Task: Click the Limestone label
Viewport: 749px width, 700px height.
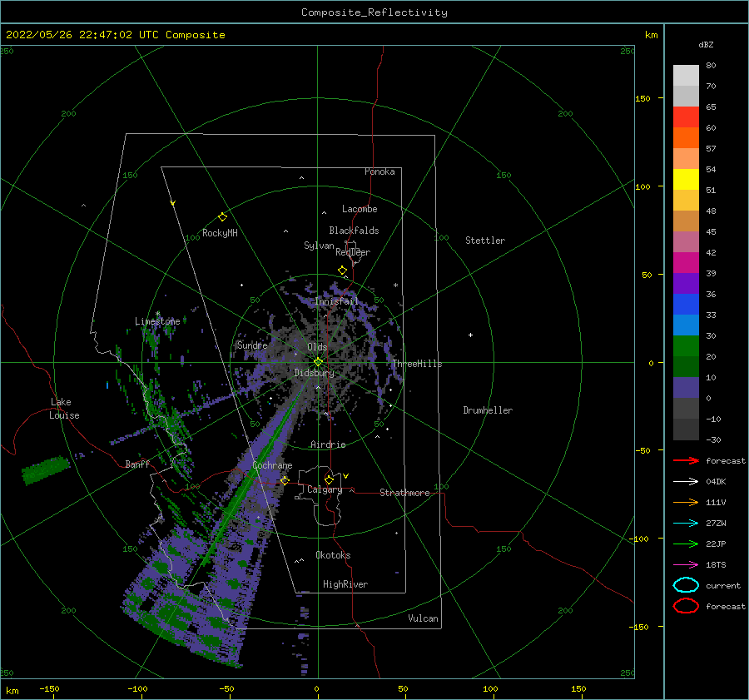Action: click(157, 321)
